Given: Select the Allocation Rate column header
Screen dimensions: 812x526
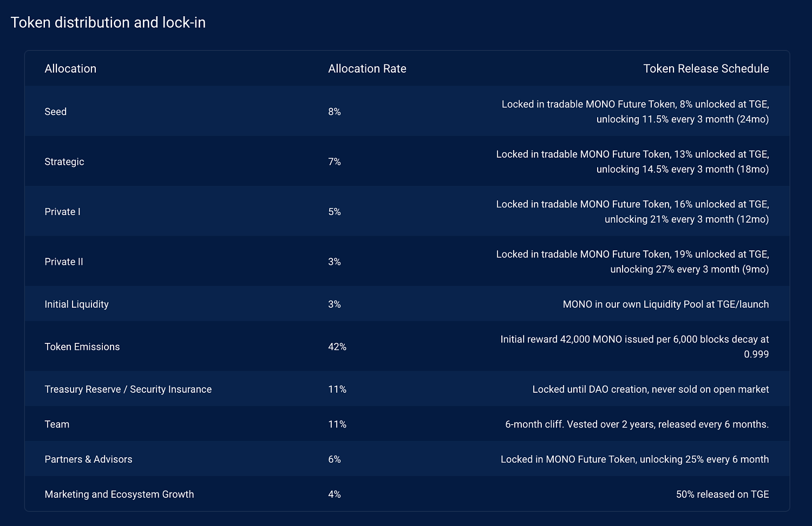Looking at the screenshot, I should point(367,69).
